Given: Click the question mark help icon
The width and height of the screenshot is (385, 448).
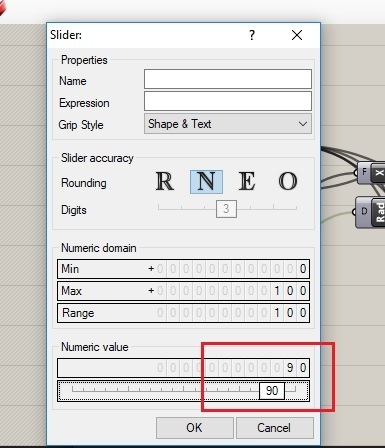Looking at the screenshot, I should pos(252,35).
